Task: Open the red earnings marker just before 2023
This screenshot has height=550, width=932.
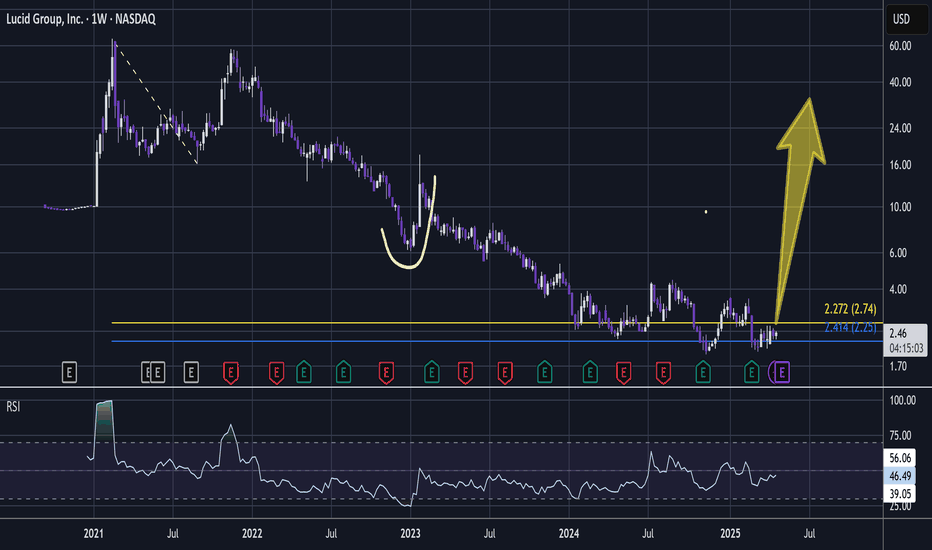Action: (386, 373)
